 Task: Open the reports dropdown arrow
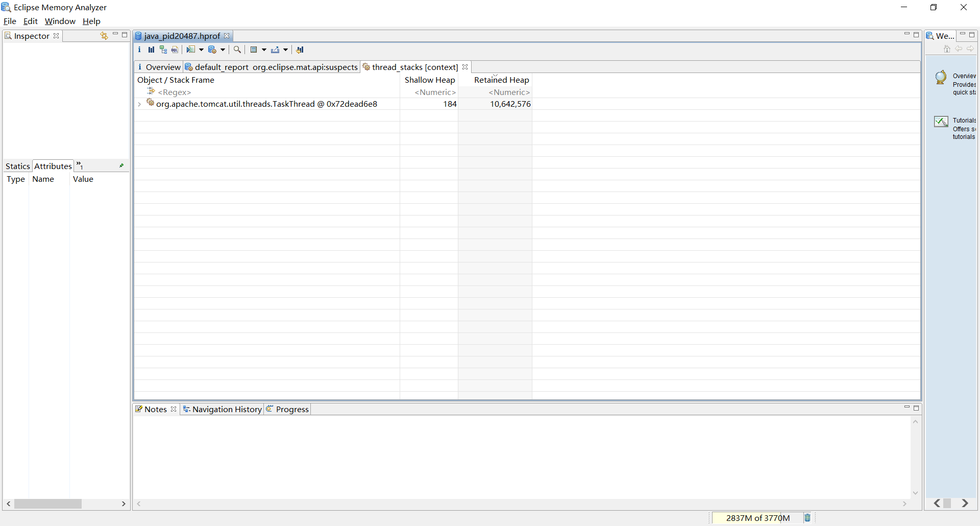[x=201, y=50]
